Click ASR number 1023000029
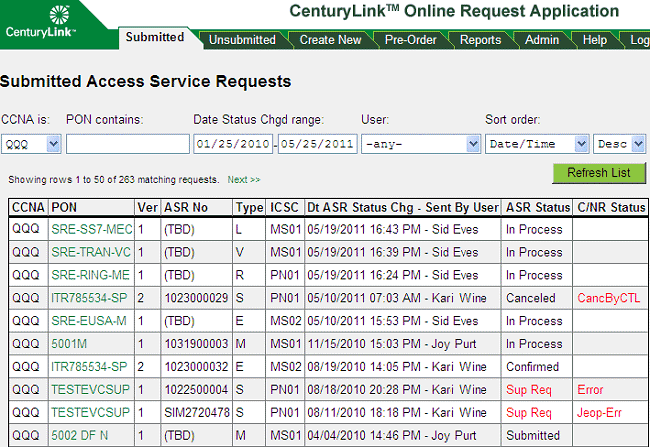Screen dimensions: 650x447 coord(196,298)
